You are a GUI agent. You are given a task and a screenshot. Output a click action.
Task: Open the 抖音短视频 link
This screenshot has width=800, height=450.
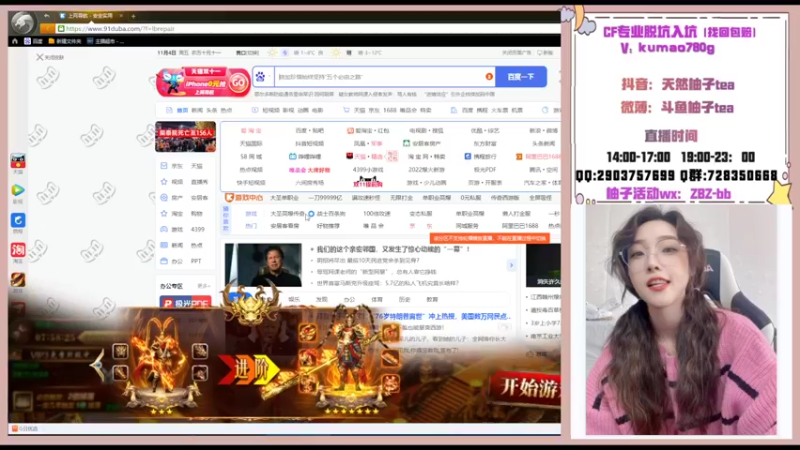[310, 143]
